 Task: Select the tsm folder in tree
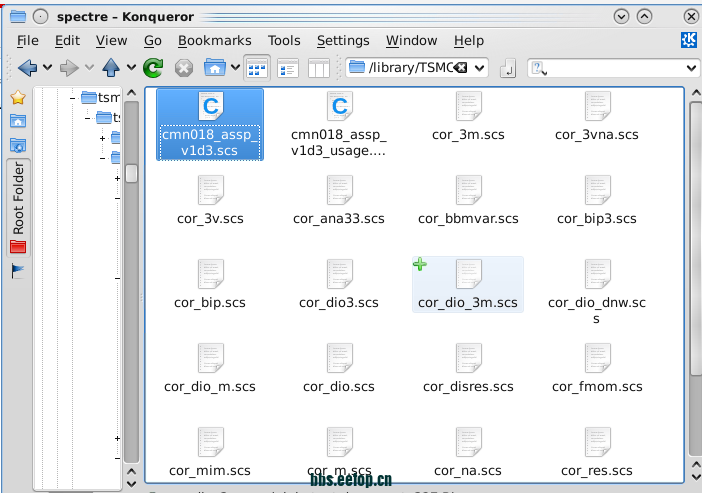pos(101,97)
